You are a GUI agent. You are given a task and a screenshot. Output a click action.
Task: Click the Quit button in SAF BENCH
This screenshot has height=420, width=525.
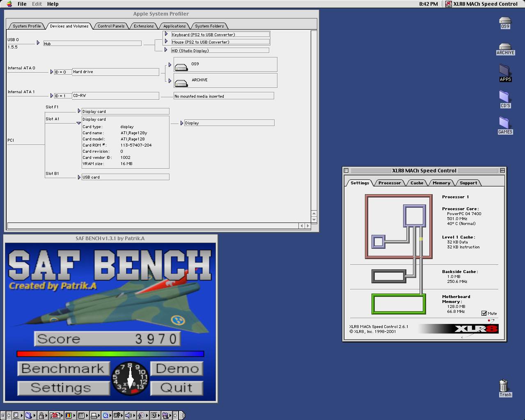(177, 388)
